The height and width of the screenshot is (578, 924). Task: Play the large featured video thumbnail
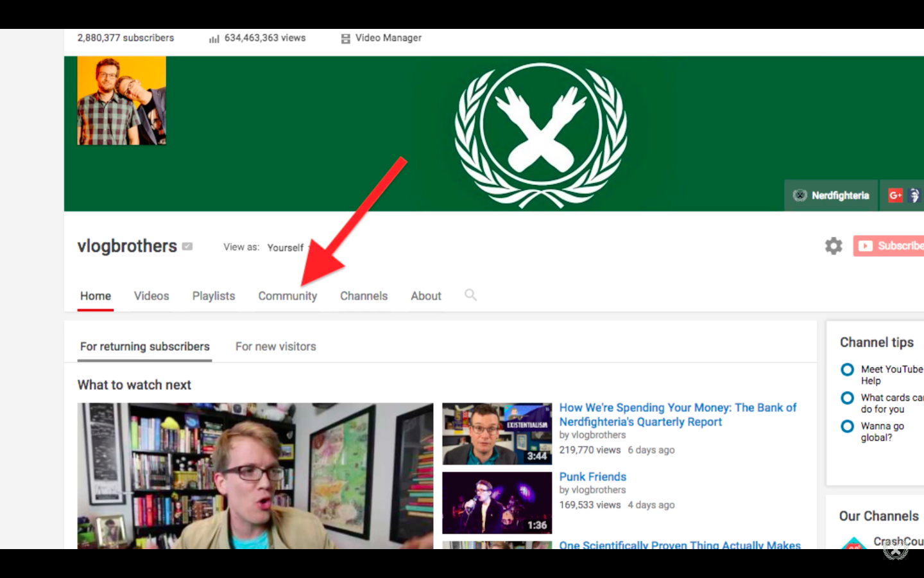click(255, 475)
